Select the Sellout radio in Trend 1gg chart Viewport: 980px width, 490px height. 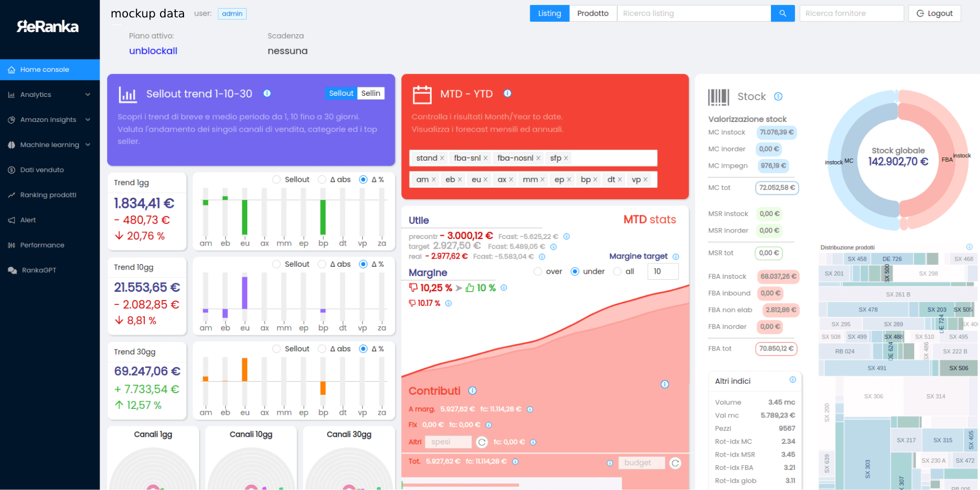(x=277, y=180)
